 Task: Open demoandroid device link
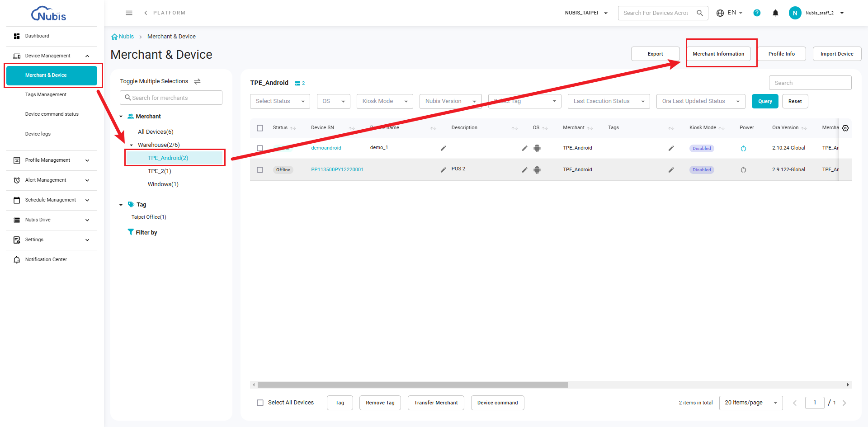(x=326, y=148)
